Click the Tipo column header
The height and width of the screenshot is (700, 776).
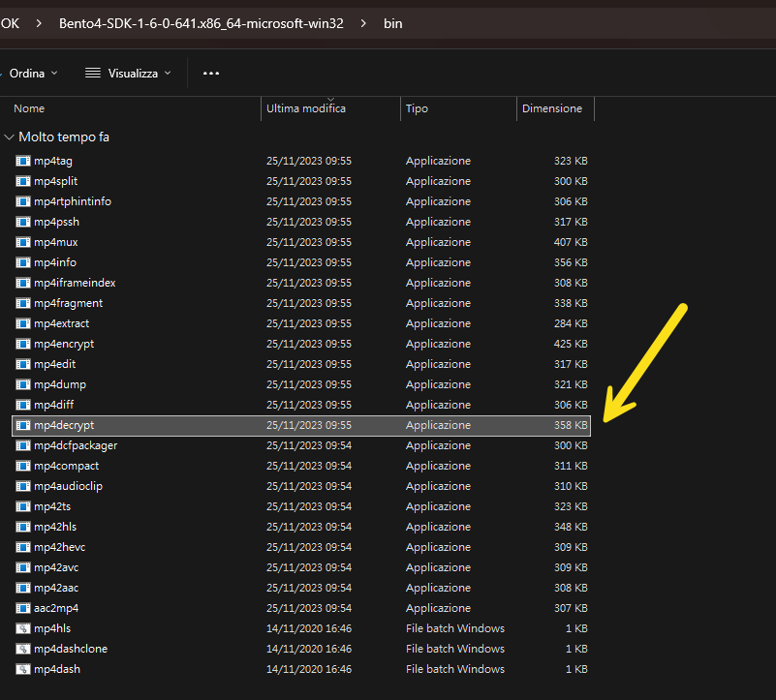418,108
